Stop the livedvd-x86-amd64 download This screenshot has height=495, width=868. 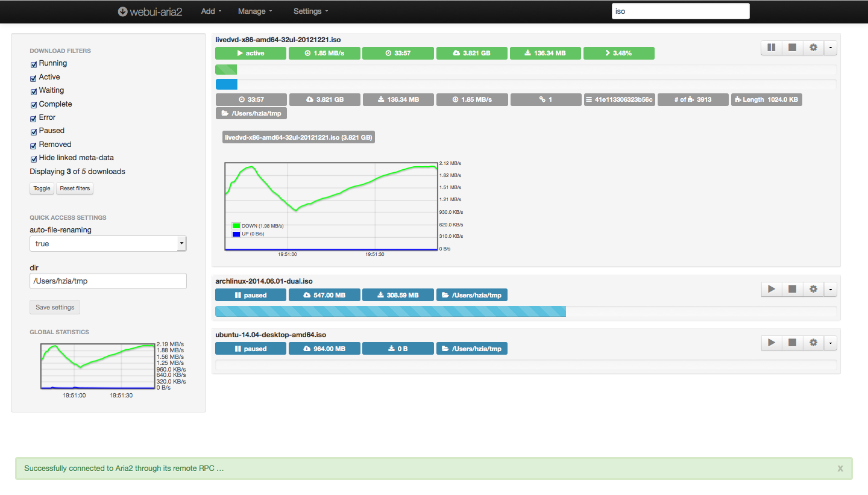click(x=792, y=48)
